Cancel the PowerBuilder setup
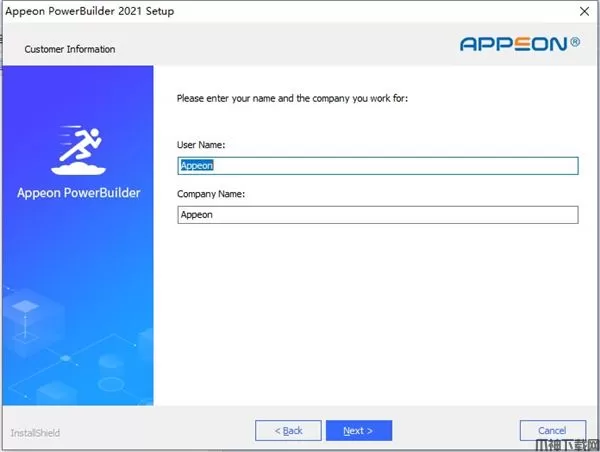 [x=553, y=431]
